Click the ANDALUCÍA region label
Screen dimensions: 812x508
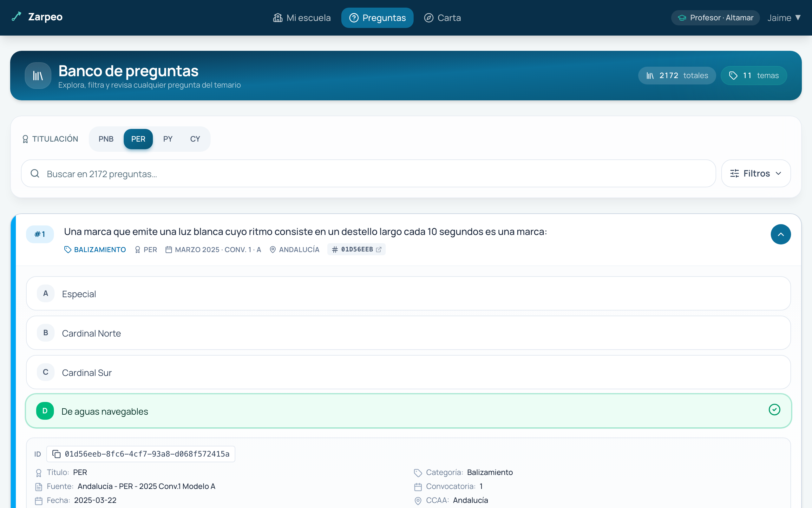(x=299, y=250)
